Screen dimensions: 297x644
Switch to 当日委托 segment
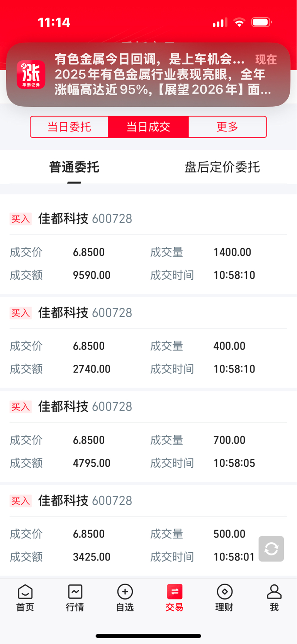[x=70, y=127]
